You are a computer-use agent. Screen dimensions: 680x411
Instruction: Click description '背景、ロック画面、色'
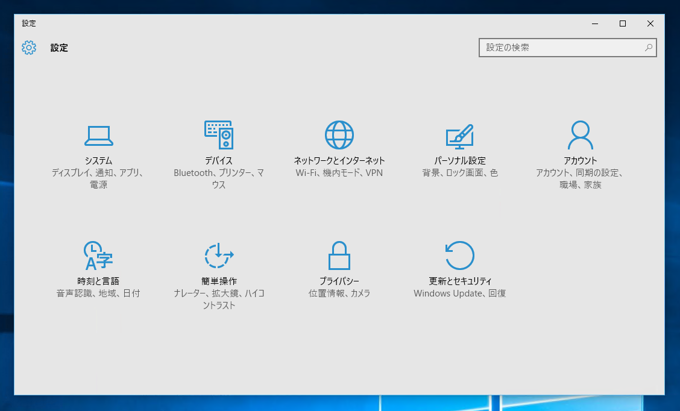[460, 173]
